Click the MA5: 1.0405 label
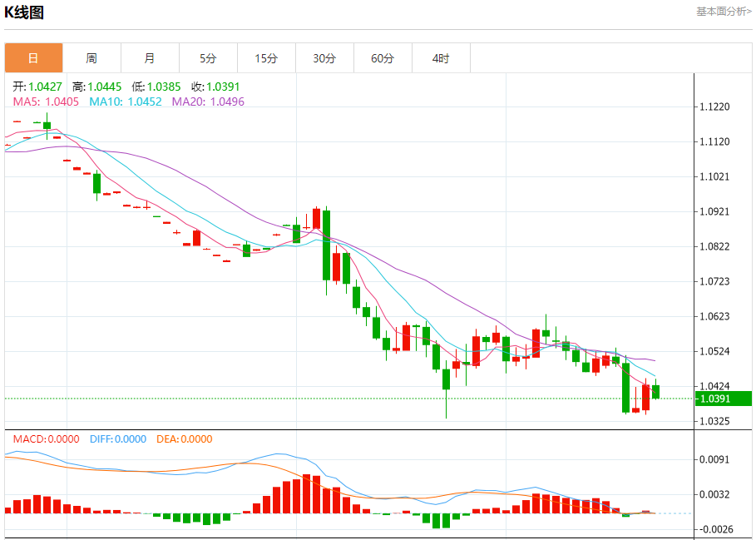 pos(46,102)
